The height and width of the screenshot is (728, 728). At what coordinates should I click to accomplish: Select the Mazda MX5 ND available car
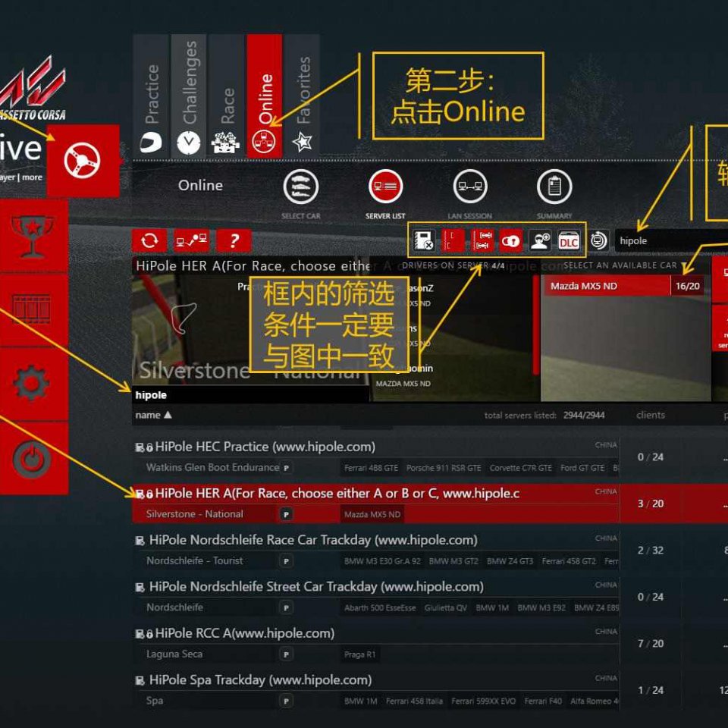pos(625,286)
